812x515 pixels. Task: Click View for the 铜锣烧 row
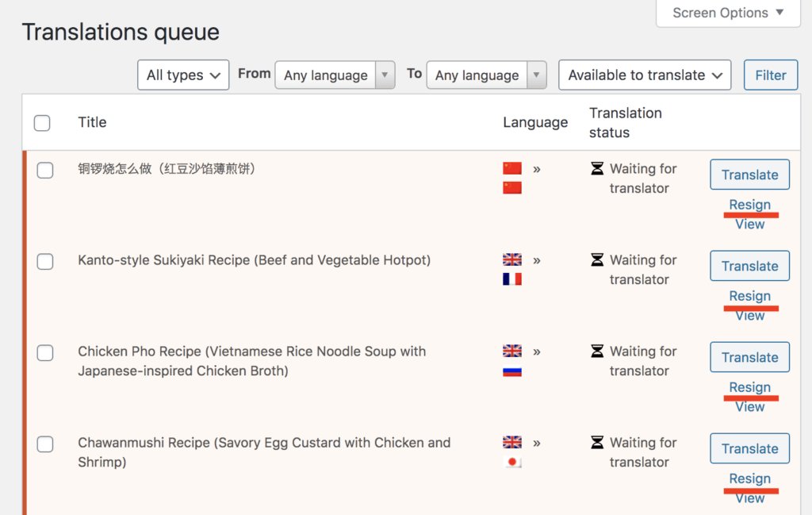pyautogui.click(x=750, y=225)
